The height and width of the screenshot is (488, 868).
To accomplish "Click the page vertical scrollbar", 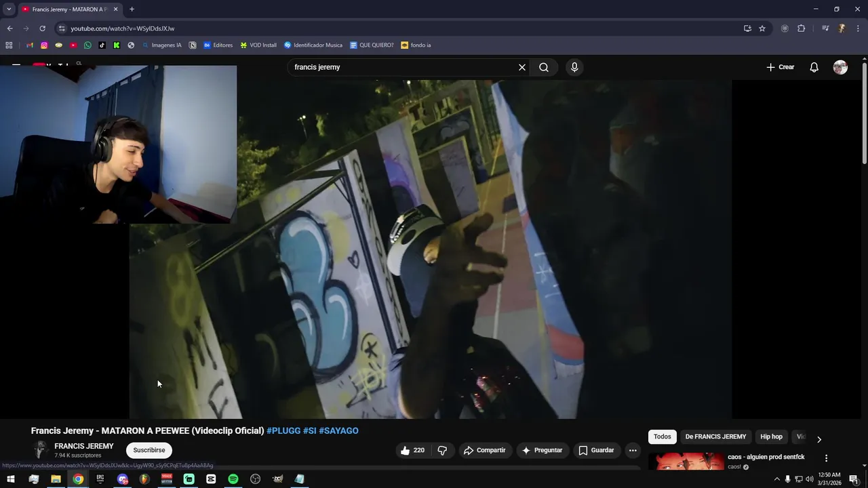I will click(x=864, y=112).
